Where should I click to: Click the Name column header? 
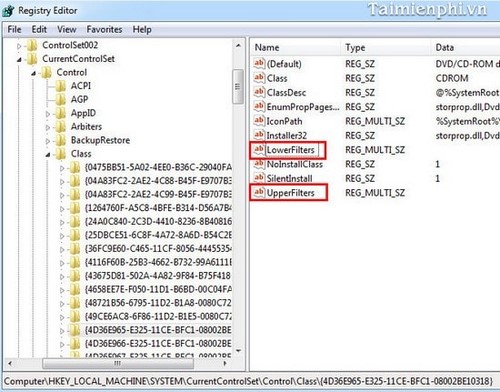click(x=296, y=47)
